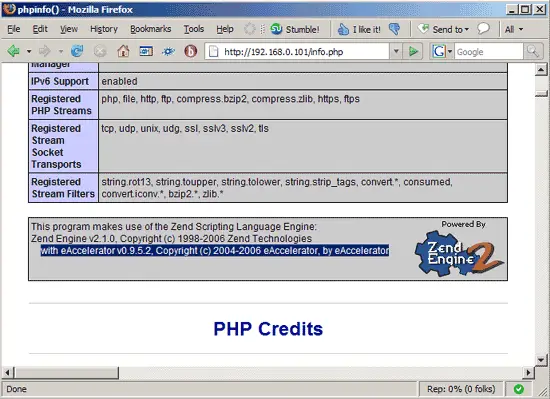Go forward with the grey forward arrow
The image size is (550, 399).
45,51
